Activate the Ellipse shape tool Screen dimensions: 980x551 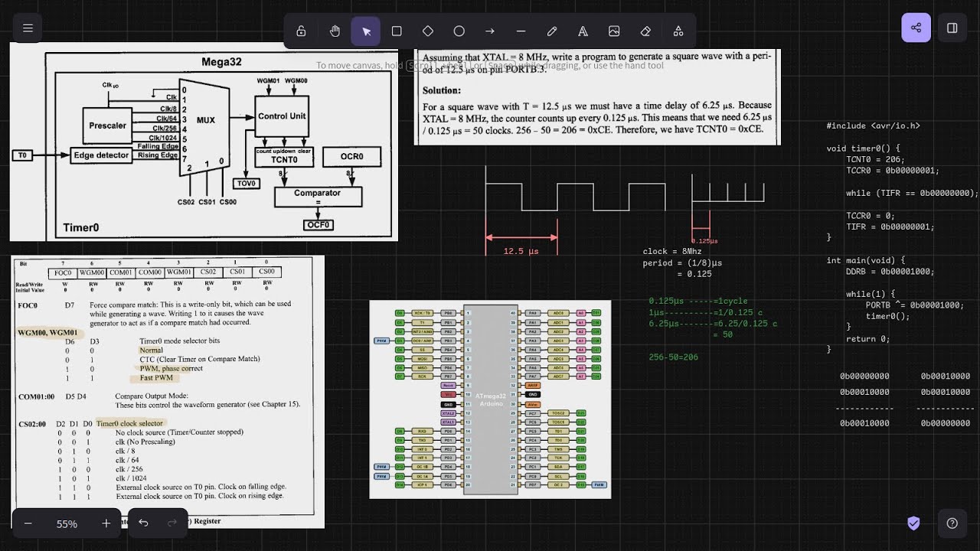459,31
